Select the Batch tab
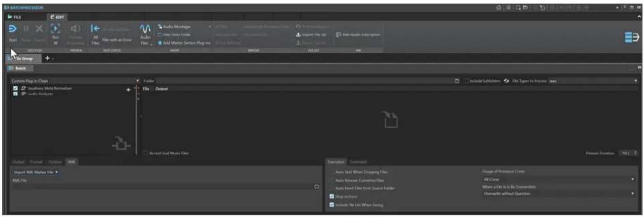This screenshot has width=644, height=217. (20, 68)
